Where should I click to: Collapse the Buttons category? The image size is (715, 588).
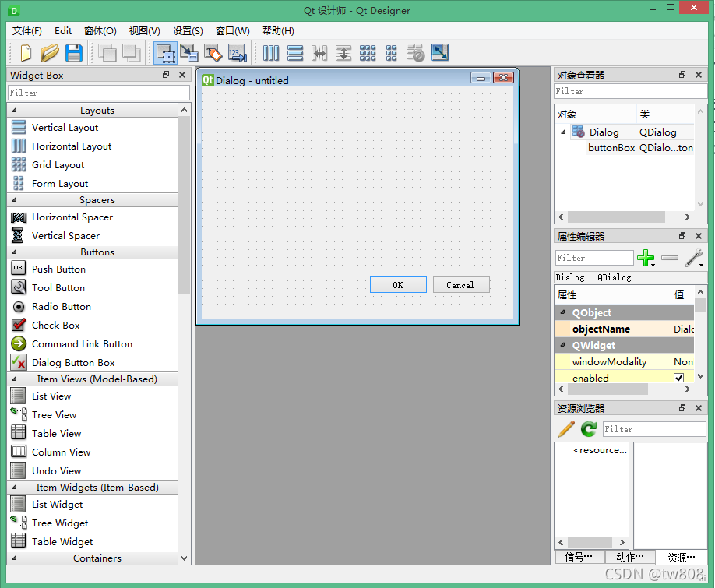[x=14, y=252]
